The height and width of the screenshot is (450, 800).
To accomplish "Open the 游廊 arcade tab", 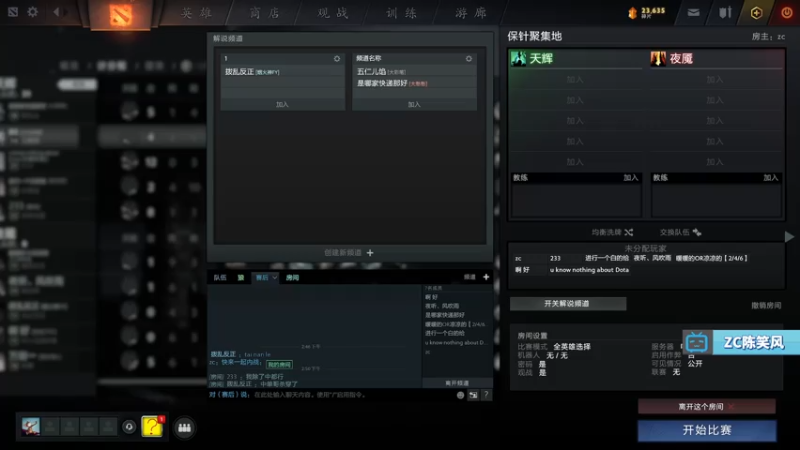I will click(x=471, y=13).
